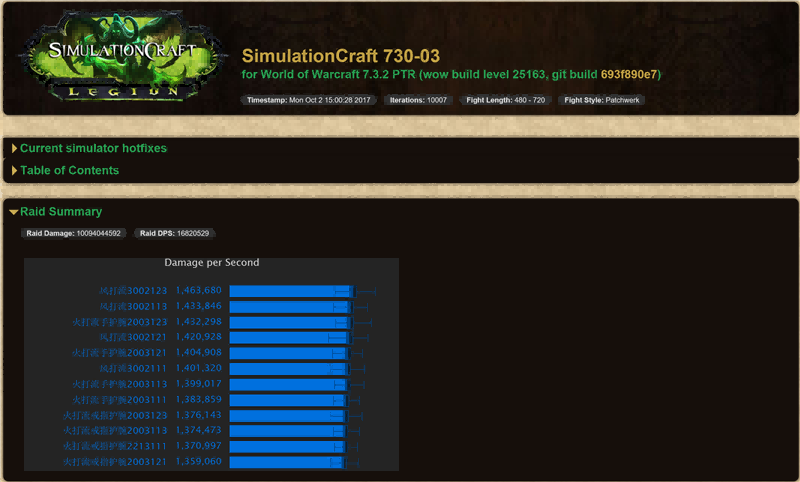Click the Fight Style Patchwerk badge
800x482 pixels.
602,100
